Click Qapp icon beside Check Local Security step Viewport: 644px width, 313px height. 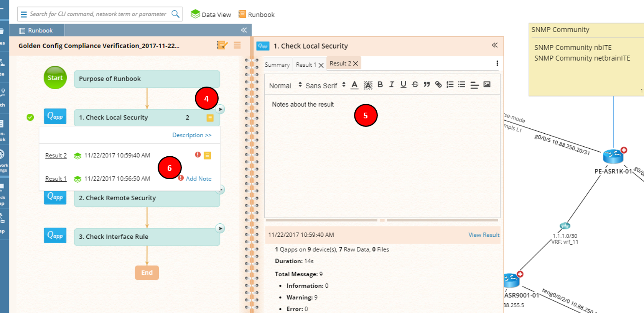pos(55,116)
